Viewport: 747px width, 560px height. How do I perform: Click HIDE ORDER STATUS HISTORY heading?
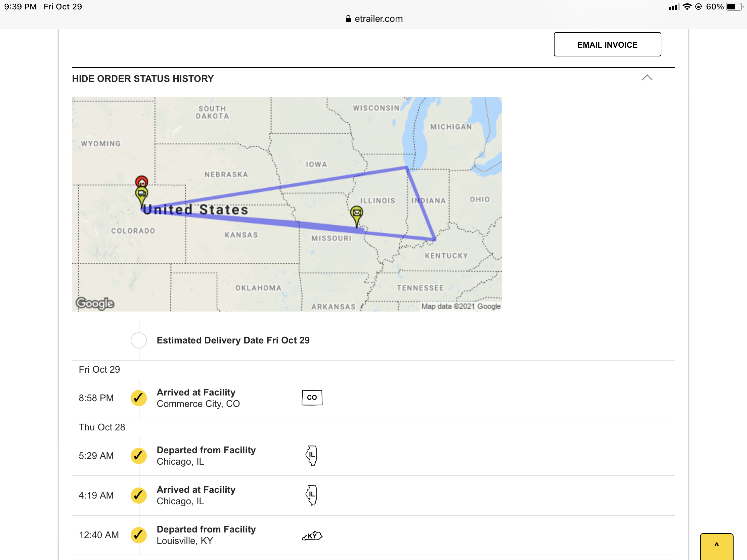click(143, 79)
